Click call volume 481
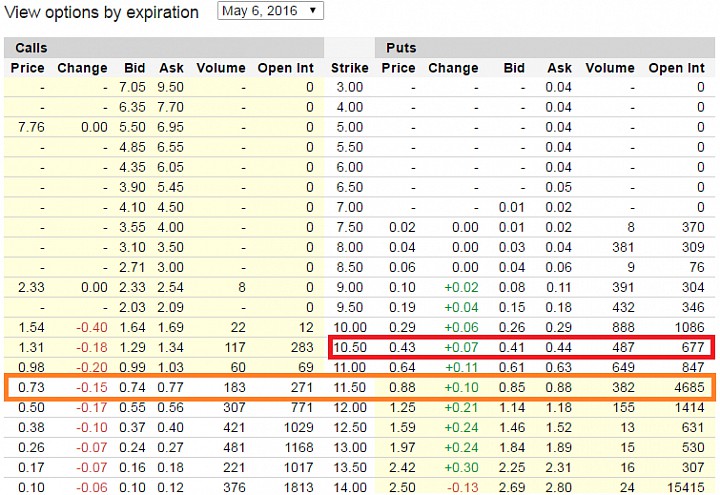 [234, 448]
